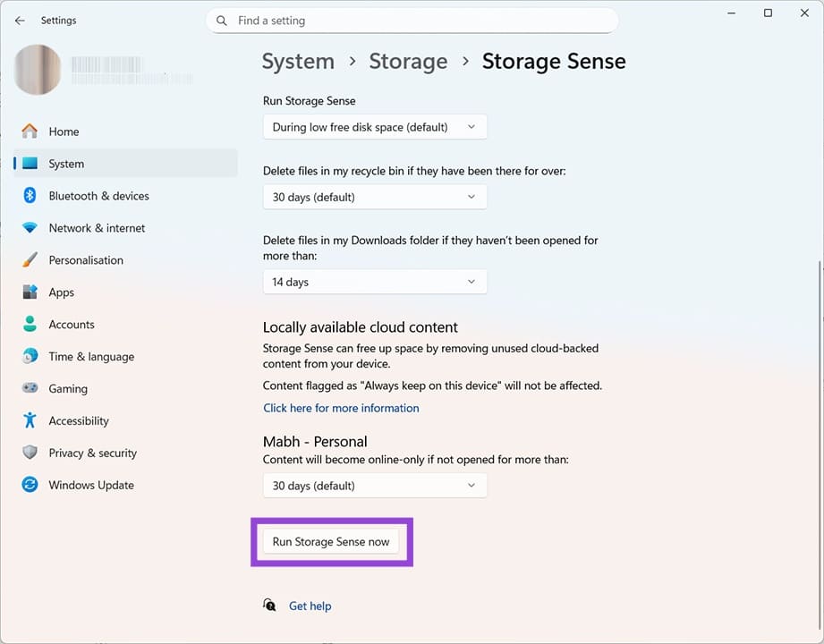The height and width of the screenshot is (644, 824).
Task: Open the cloud content information link
Action: (341, 408)
